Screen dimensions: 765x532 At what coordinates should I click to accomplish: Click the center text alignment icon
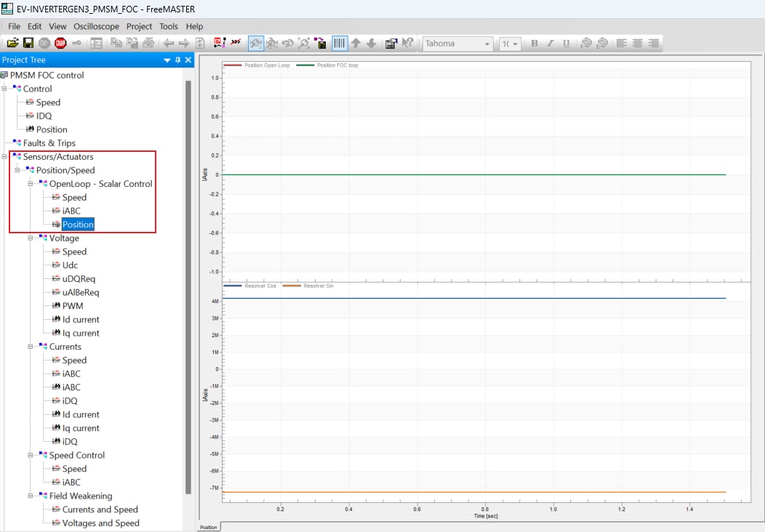point(638,44)
